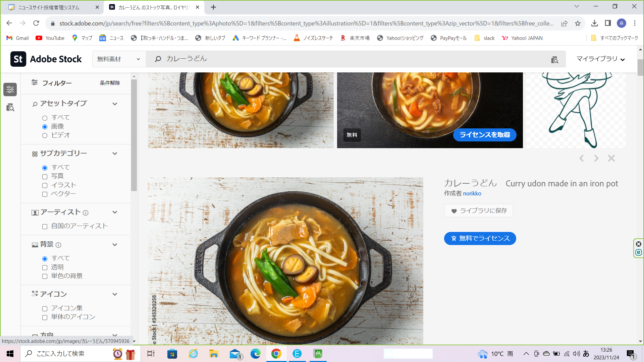
Task: Open Yahoo! JAPAN bookmark
Action: pos(522,38)
